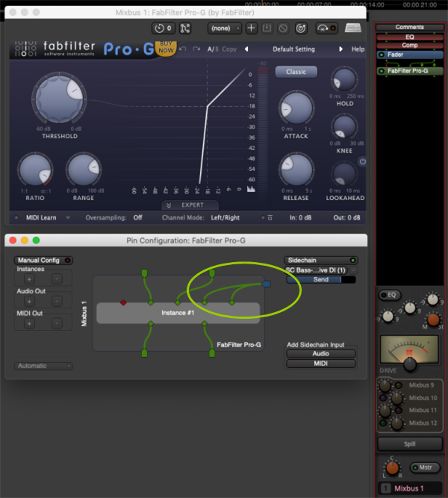Open the SC Bass DI sidechain source
The height and width of the screenshot is (498, 448).
(316, 270)
